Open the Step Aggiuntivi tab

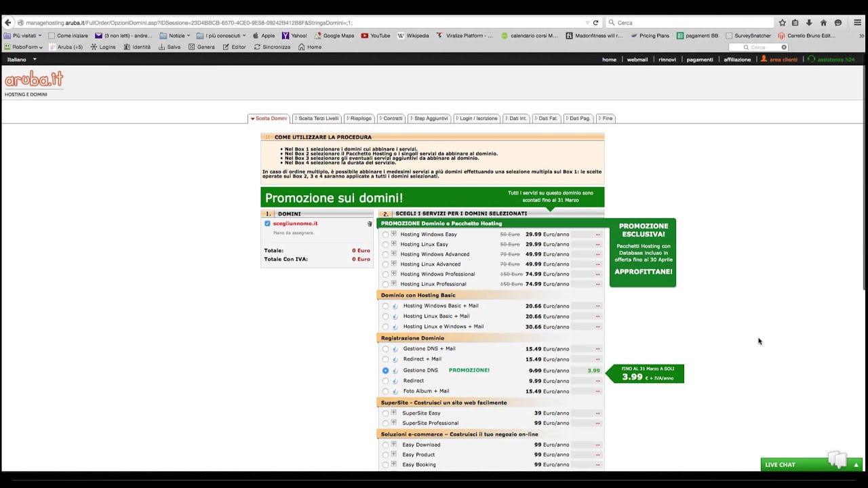click(429, 119)
